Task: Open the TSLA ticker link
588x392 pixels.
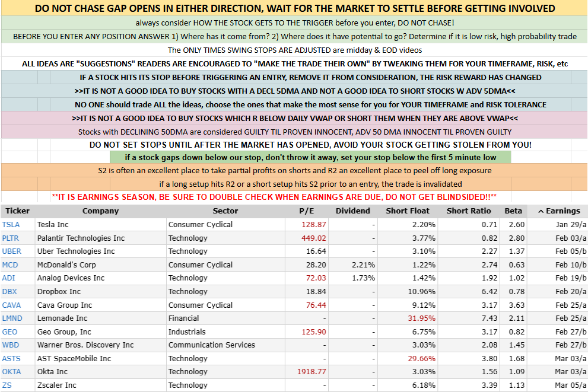Action: (11, 225)
